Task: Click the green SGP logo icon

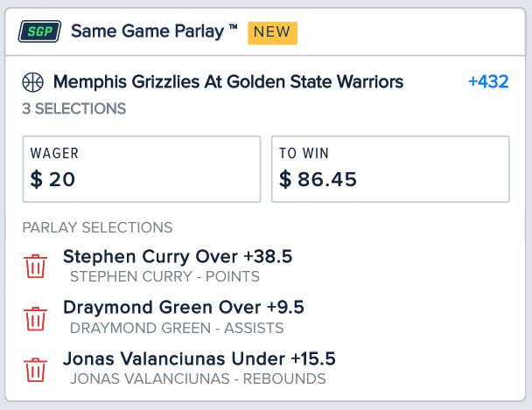Action: [x=38, y=32]
